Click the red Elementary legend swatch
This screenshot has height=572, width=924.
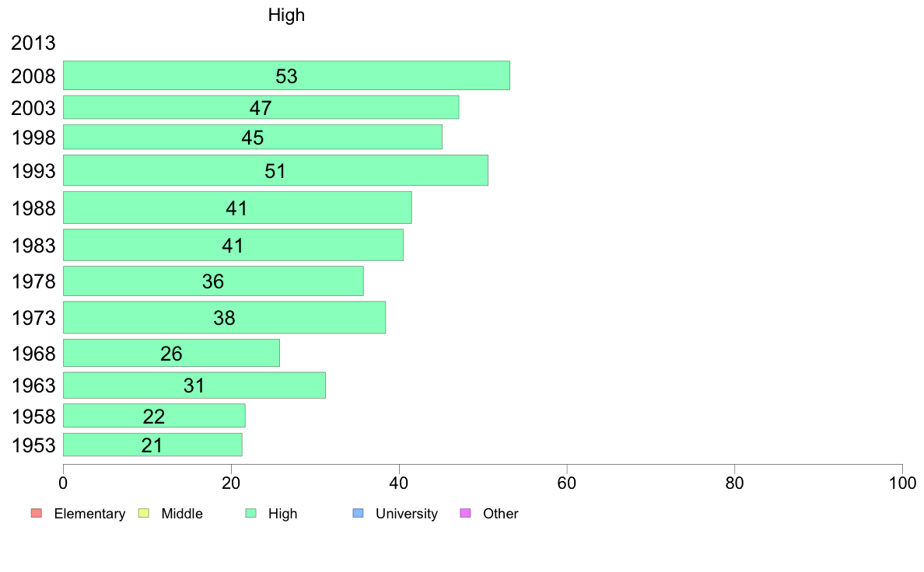click(x=36, y=513)
